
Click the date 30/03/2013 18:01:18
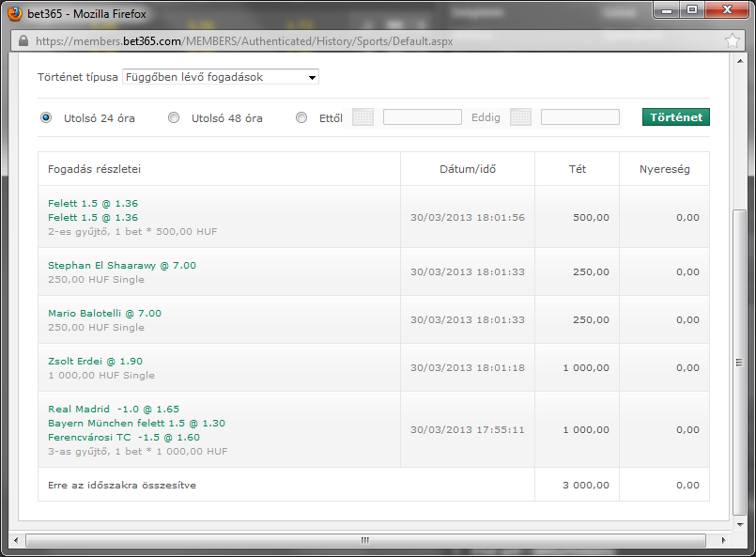(x=467, y=368)
